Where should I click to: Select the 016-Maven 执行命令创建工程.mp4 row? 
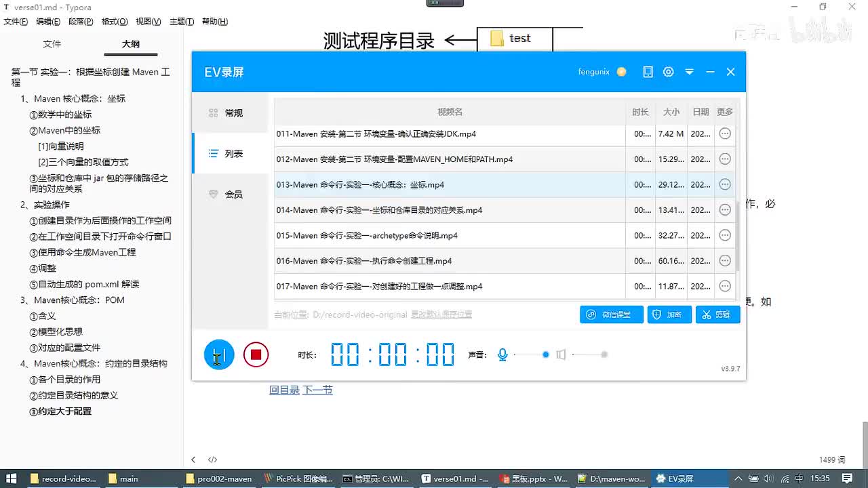(x=505, y=261)
